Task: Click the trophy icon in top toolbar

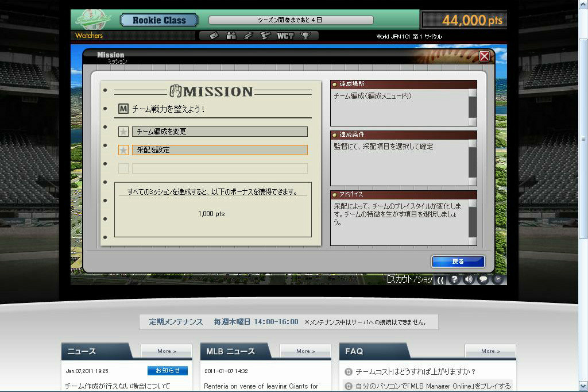Action: 305,36
